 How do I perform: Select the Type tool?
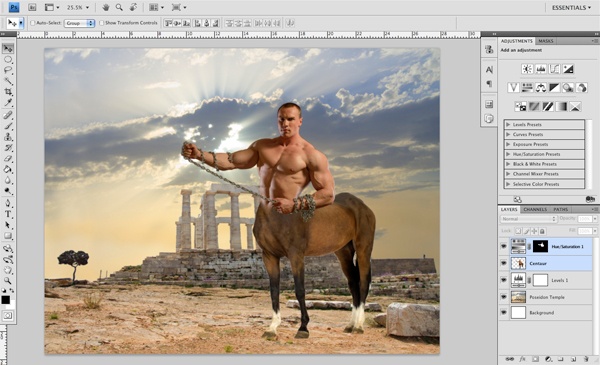(x=8, y=214)
